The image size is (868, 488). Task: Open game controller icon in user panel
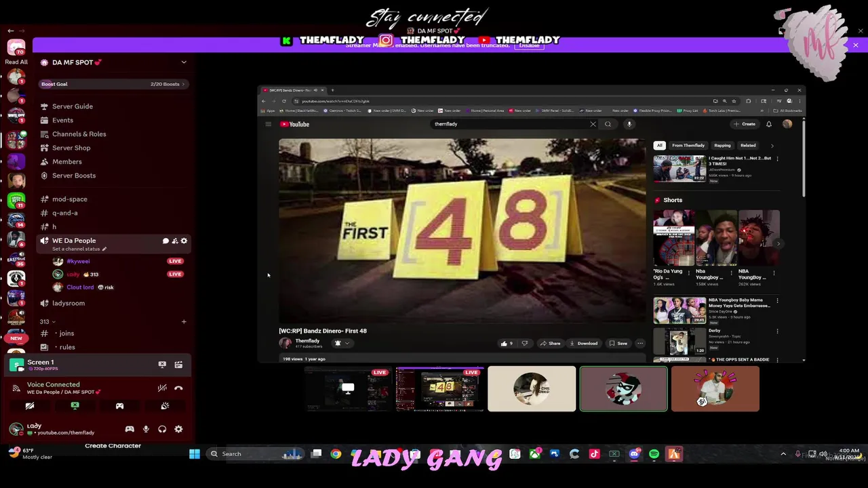[x=130, y=429]
